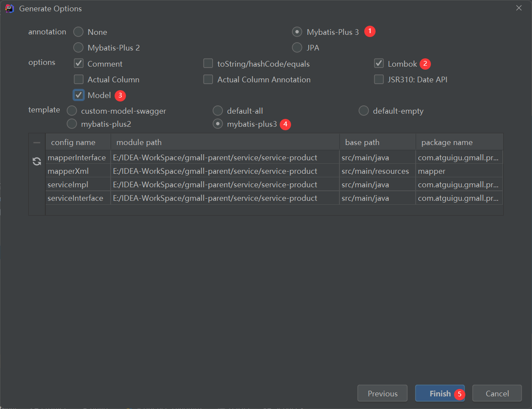The image size is (532, 409).
Task: Select the Mybatis-Plus 3 annotation option
Action: tap(297, 32)
